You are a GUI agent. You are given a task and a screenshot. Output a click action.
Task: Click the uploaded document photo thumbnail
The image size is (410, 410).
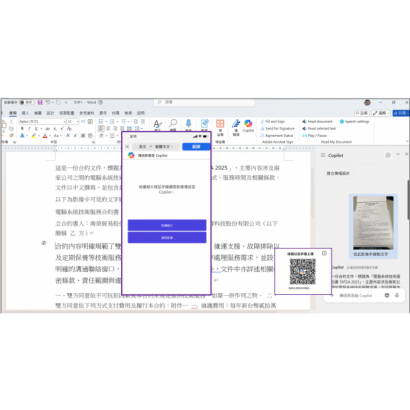pyautogui.click(x=373, y=223)
